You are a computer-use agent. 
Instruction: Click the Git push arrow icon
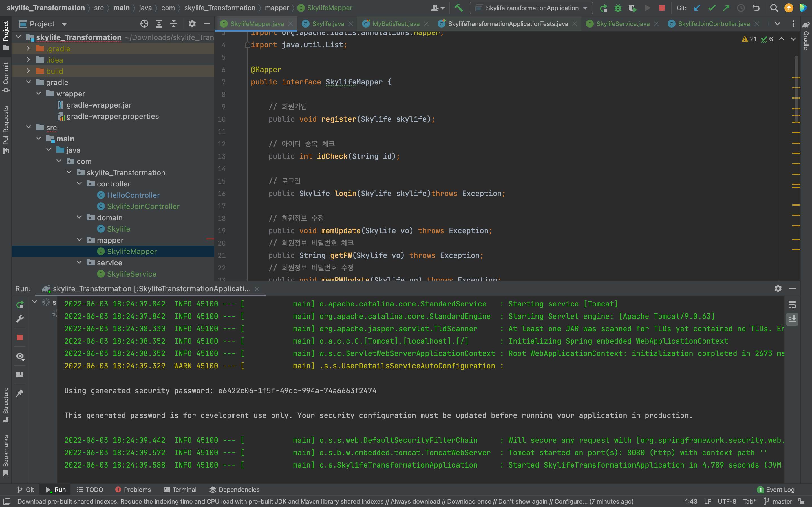[726, 8]
